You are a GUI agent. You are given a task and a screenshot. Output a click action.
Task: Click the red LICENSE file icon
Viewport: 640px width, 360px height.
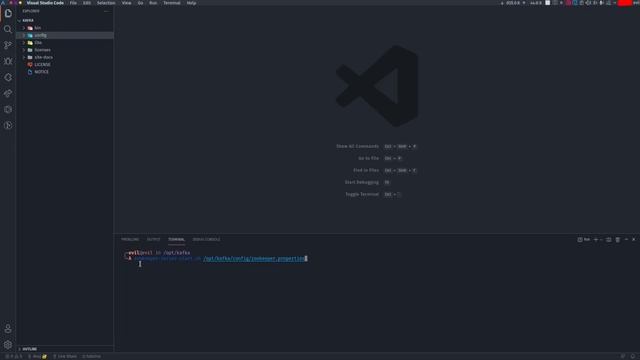[30, 64]
